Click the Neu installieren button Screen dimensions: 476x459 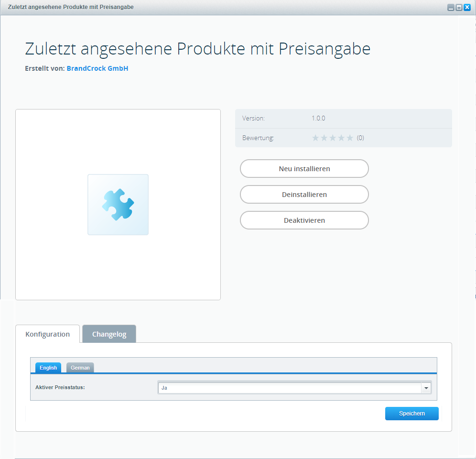(x=304, y=169)
